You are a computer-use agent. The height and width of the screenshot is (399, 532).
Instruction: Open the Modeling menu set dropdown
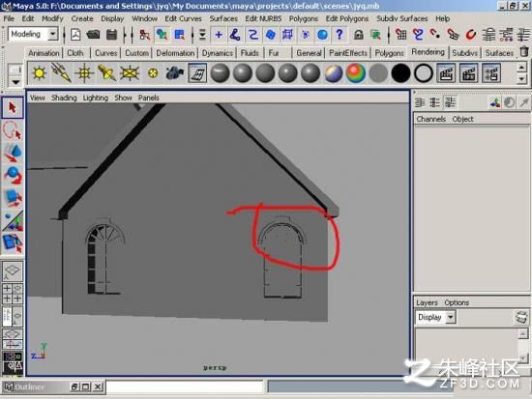click(33, 34)
